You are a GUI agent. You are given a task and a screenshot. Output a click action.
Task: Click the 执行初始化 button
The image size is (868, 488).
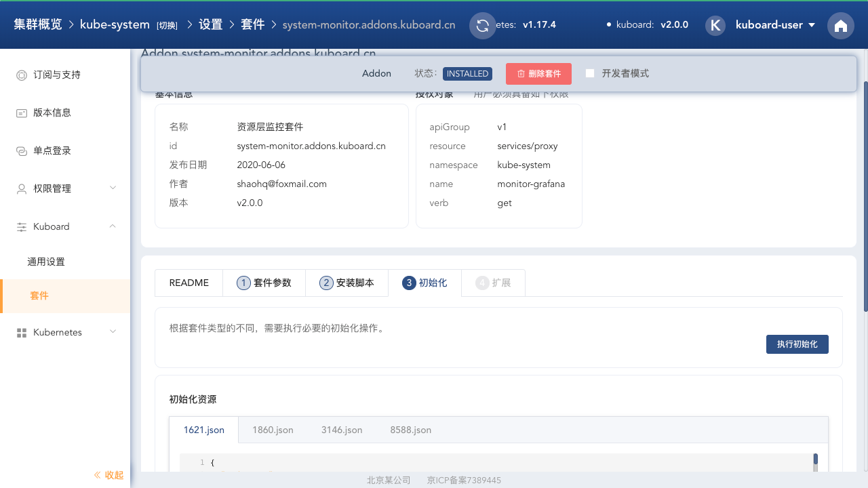tap(797, 344)
